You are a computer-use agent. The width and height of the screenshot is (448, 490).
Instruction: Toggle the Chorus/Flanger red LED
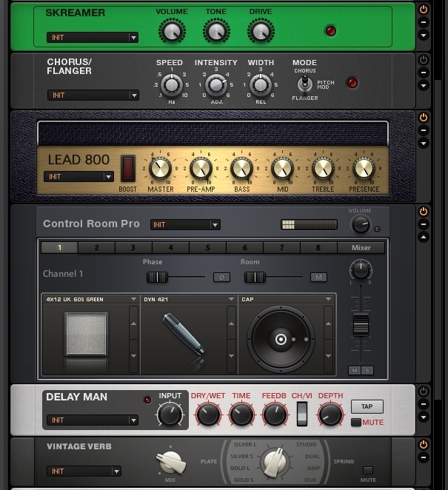(352, 82)
